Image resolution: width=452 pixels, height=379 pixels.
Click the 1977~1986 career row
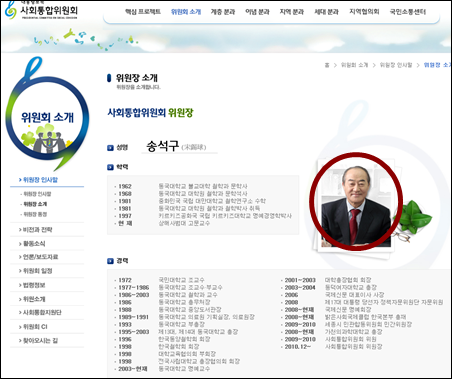pos(168,287)
